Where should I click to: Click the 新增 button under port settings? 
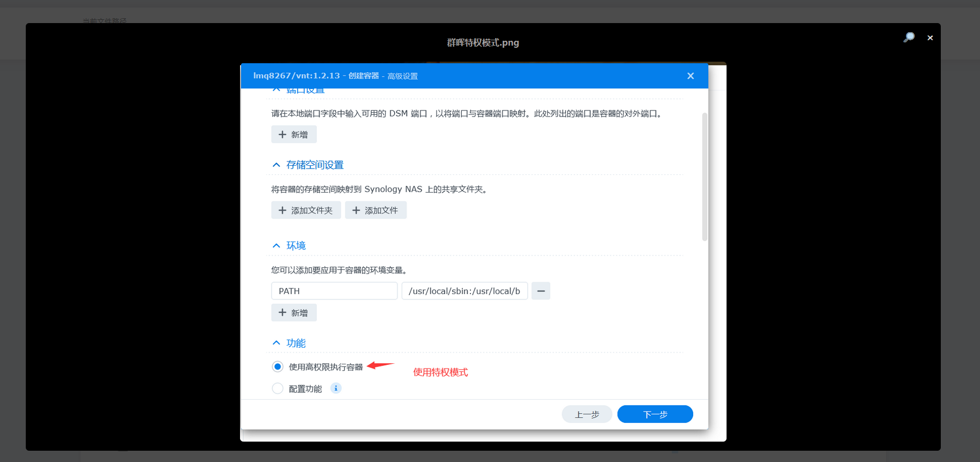(x=294, y=134)
